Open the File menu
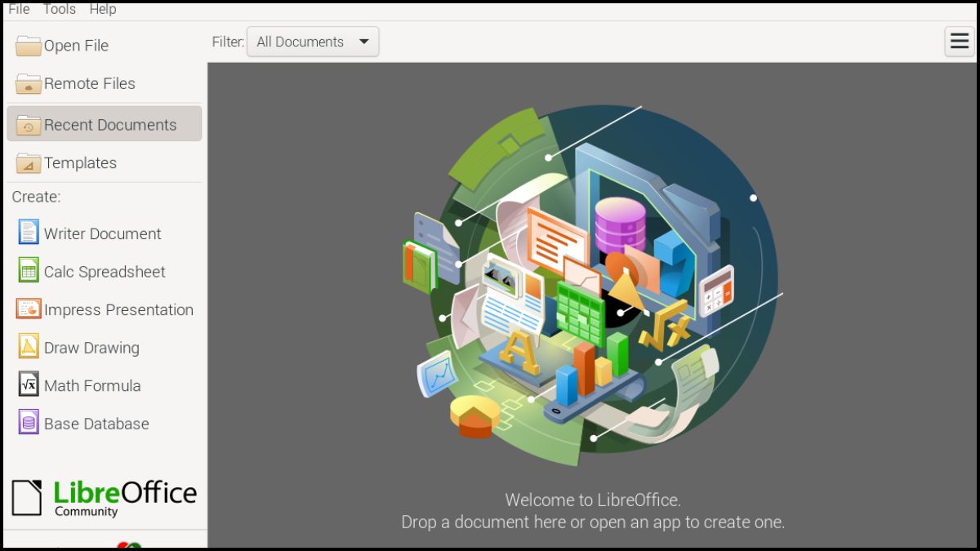The width and height of the screenshot is (980, 551). coord(19,9)
